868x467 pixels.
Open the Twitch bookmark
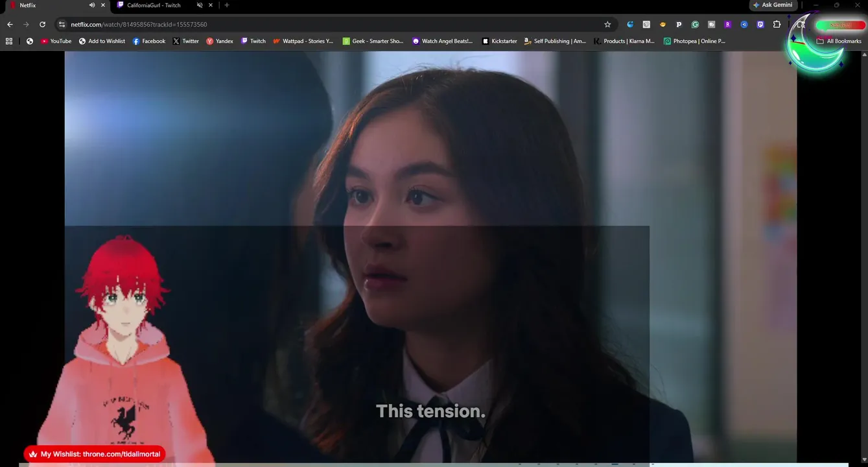point(253,41)
